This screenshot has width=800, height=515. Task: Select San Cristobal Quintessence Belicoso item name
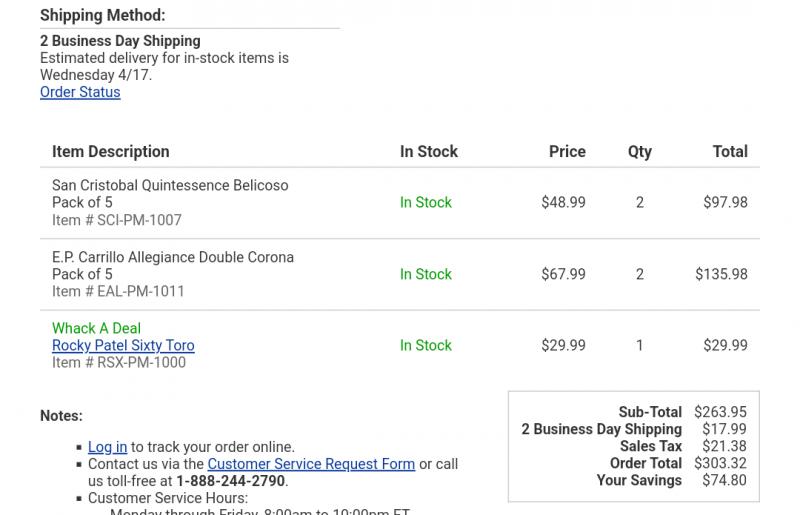click(x=170, y=185)
